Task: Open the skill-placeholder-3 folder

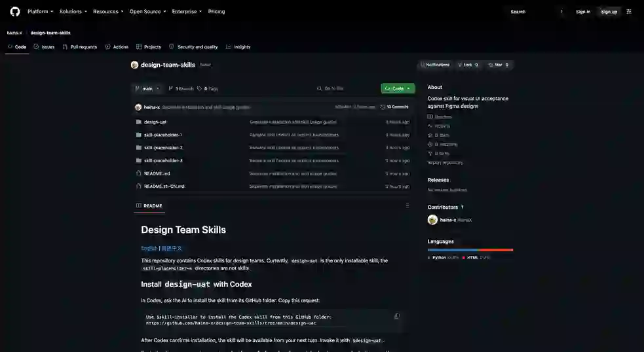Action: 164,160
